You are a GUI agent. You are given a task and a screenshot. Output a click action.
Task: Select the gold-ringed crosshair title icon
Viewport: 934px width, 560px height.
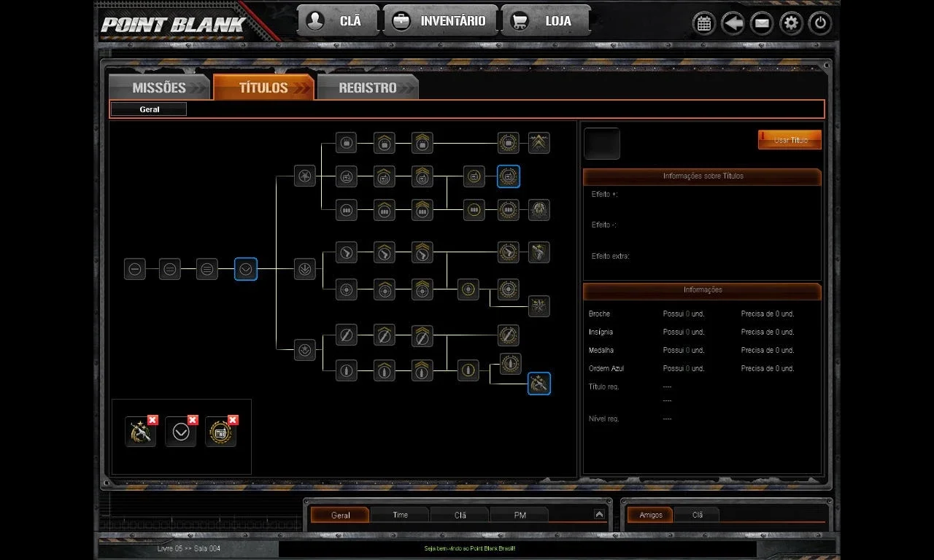468,289
